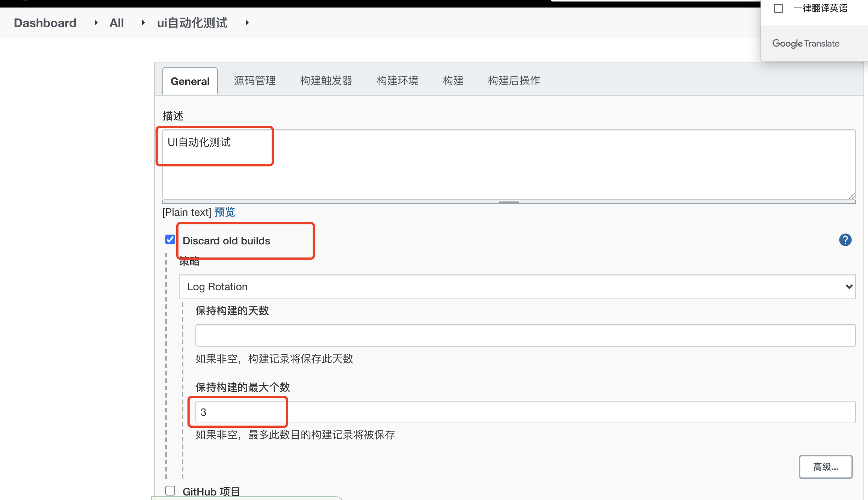Open the 构建环境 tab

pos(398,81)
